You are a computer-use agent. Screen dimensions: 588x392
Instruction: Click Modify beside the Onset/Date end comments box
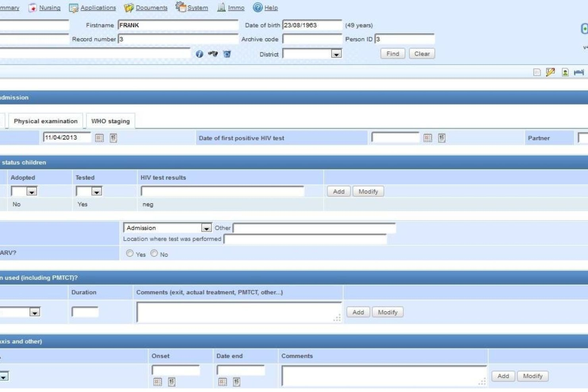tap(532, 376)
